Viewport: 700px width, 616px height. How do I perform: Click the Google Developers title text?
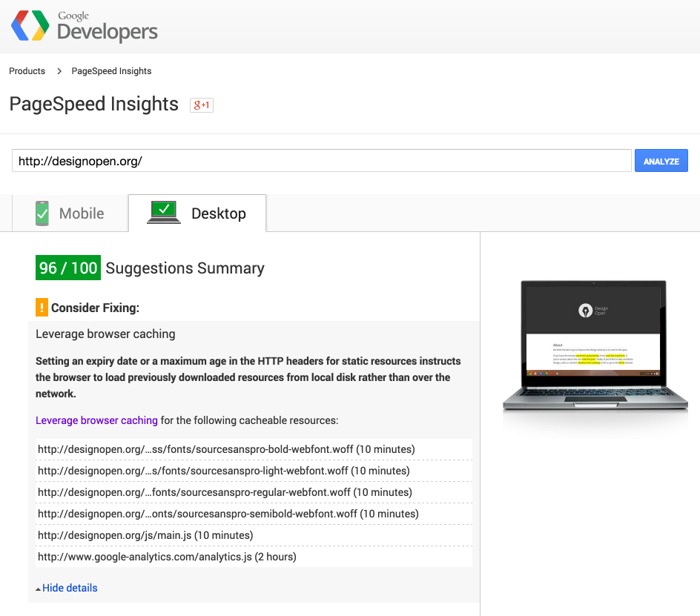click(107, 27)
